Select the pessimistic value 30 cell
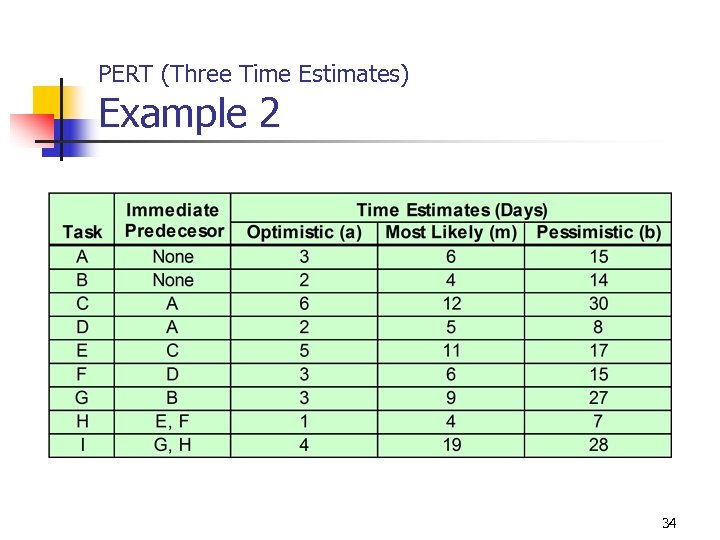Screen dimensions: 720x540 [598, 303]
